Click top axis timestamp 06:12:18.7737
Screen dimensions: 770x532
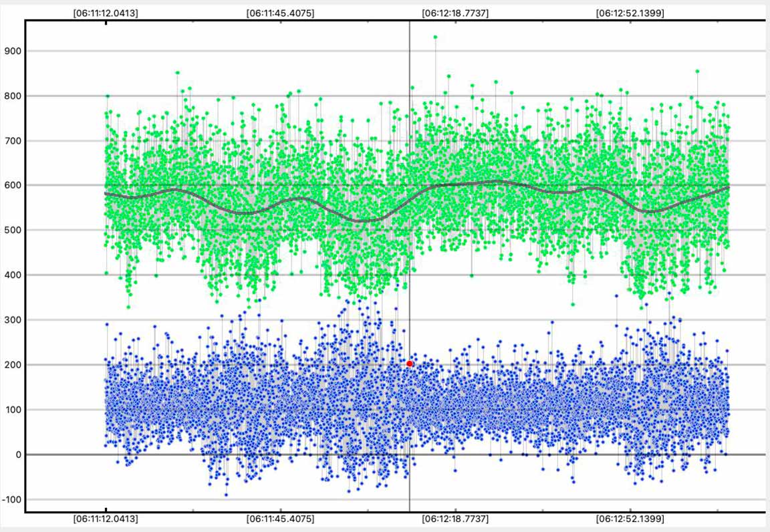[x=455, y=13]
